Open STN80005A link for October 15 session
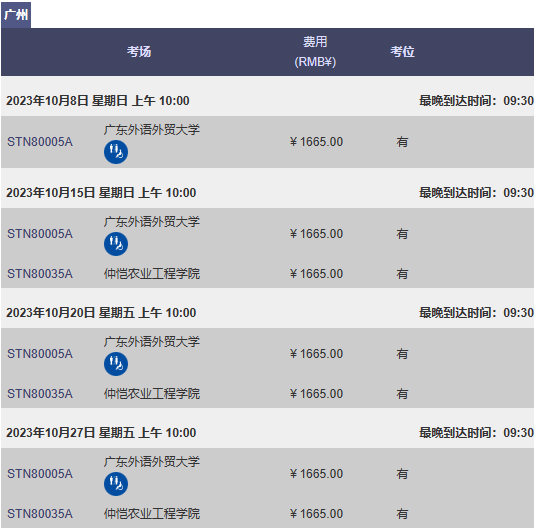This screenshot has width=536, height=532. [x=40, y=234]
